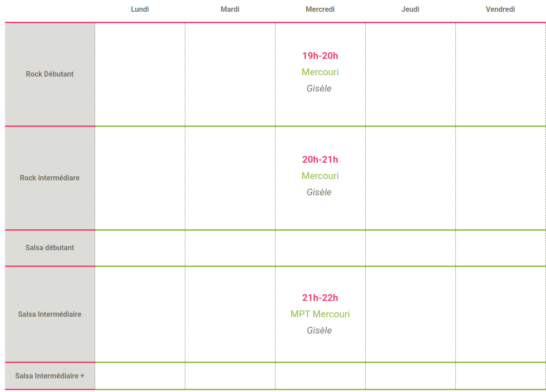Click the Rock intermédiaire row label
546x392 pixels.
pyautogui.click(x=50, y=178)
